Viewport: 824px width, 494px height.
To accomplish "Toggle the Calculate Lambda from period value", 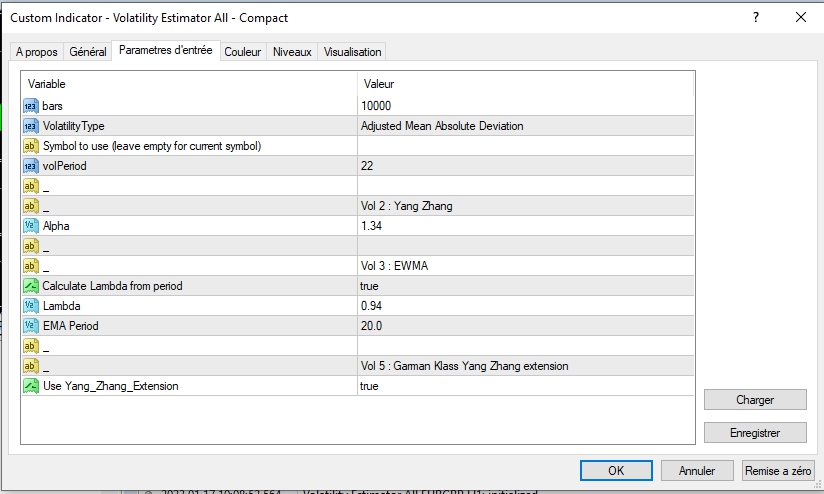I will point(525,286).
